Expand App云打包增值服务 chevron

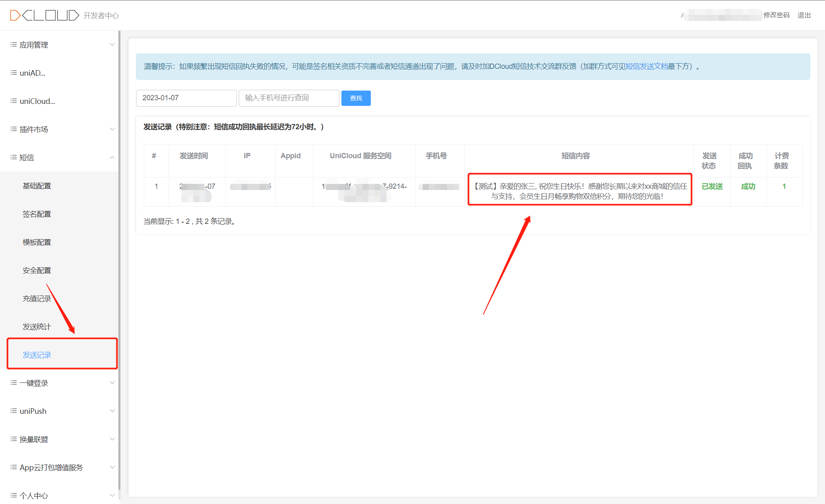click(x=112, y=467)
